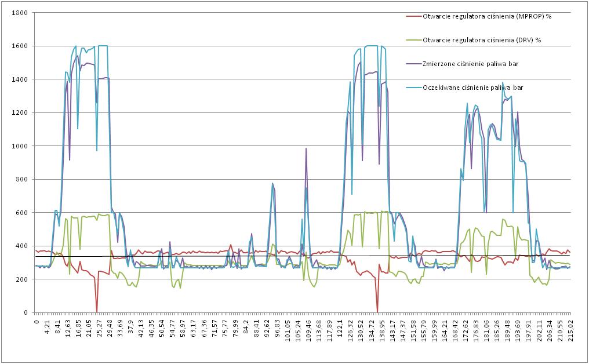The width and height of the screenshot is (589, 364).
Task: Click the 12,63 tick label on the time axis
Action: coord(68,327)
